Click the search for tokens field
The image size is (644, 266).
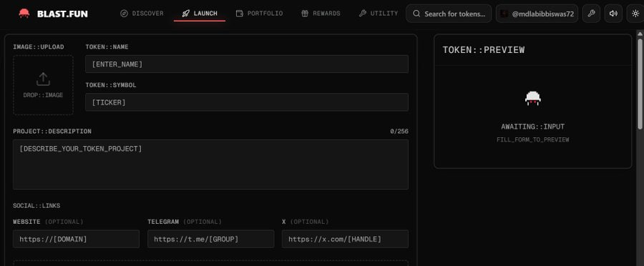[449, 14]
